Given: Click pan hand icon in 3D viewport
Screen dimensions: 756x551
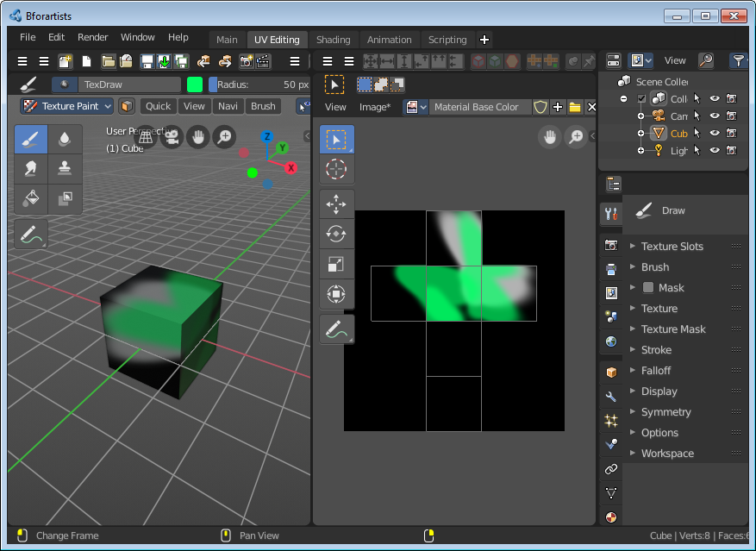Looking at the screenshot, I should tap(197, 137).
